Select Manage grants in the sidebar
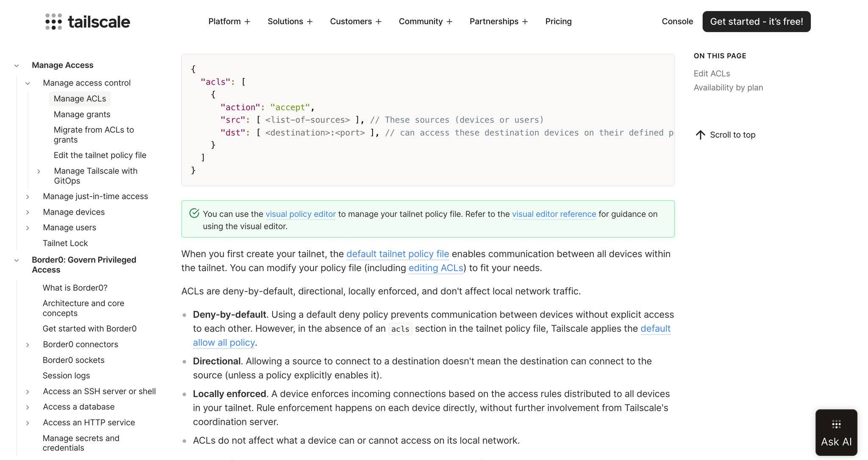Image resolution: width=868 pixels, height=460 pixels. (x=82, y=114)
